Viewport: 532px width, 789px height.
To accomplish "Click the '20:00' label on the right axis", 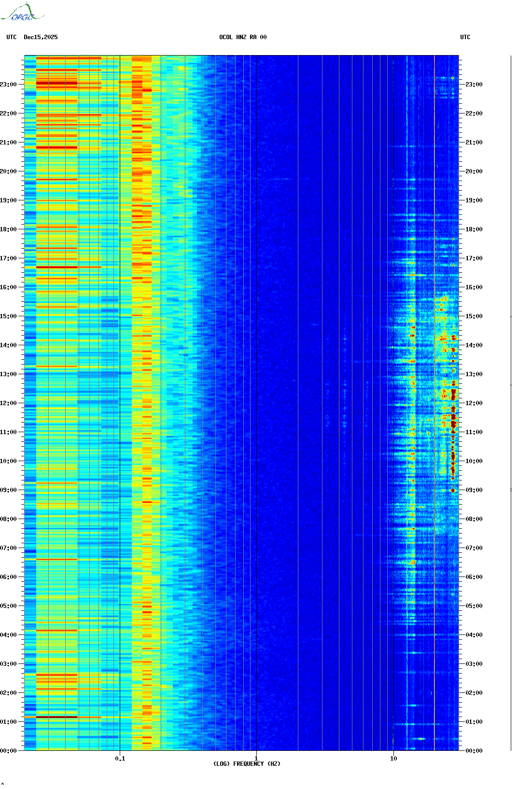I will (x=474, y=171).
